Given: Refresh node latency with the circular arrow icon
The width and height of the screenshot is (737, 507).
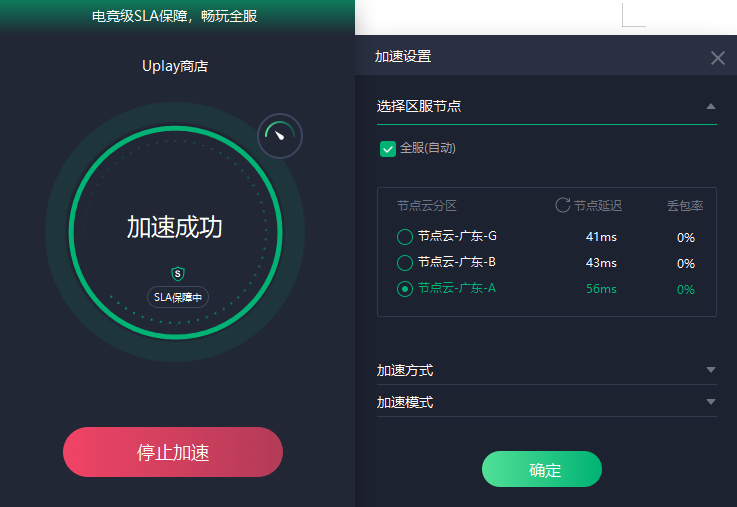Looking at the screenshot, I should pyautogui.click(x=562, y=205).
